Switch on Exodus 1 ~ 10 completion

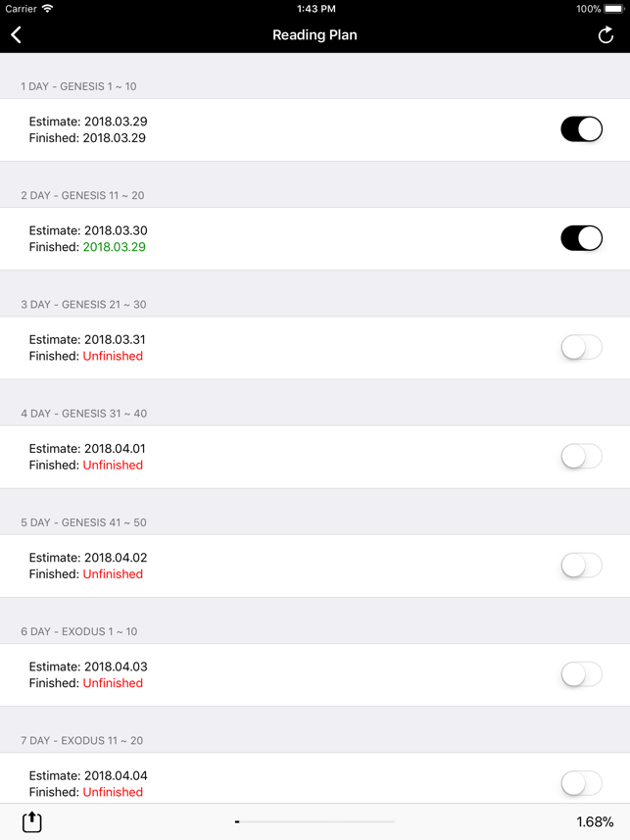581,674
